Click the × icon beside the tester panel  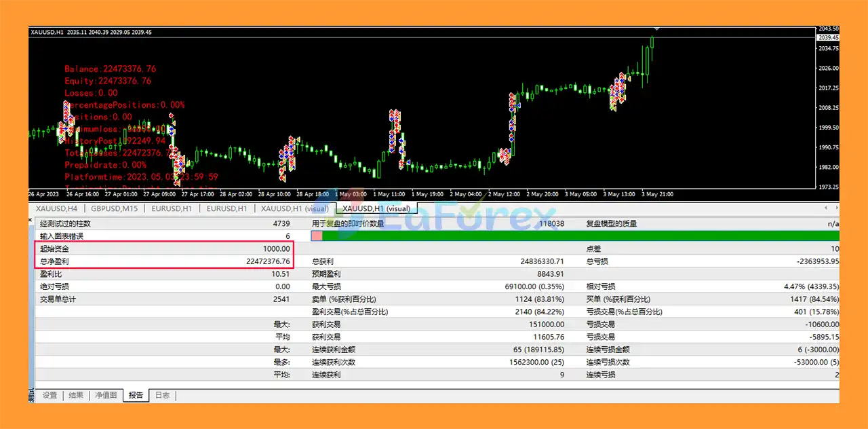click(x=30, y=220)
